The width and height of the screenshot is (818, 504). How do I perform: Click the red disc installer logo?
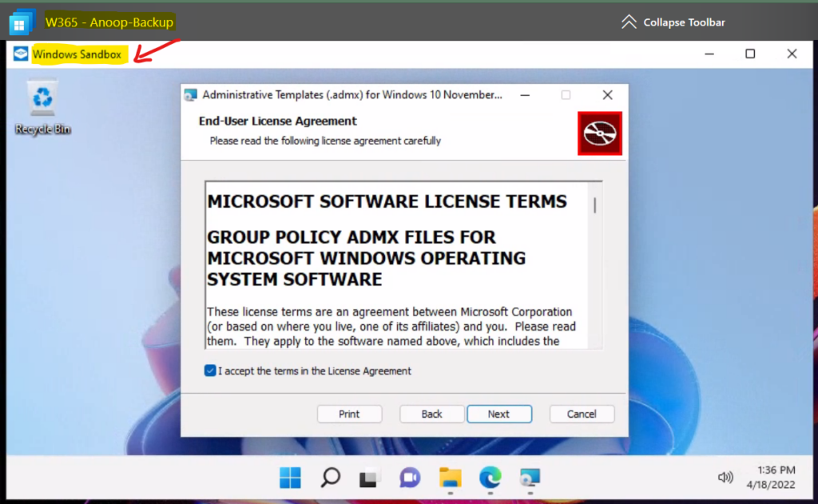click(599, 133)
